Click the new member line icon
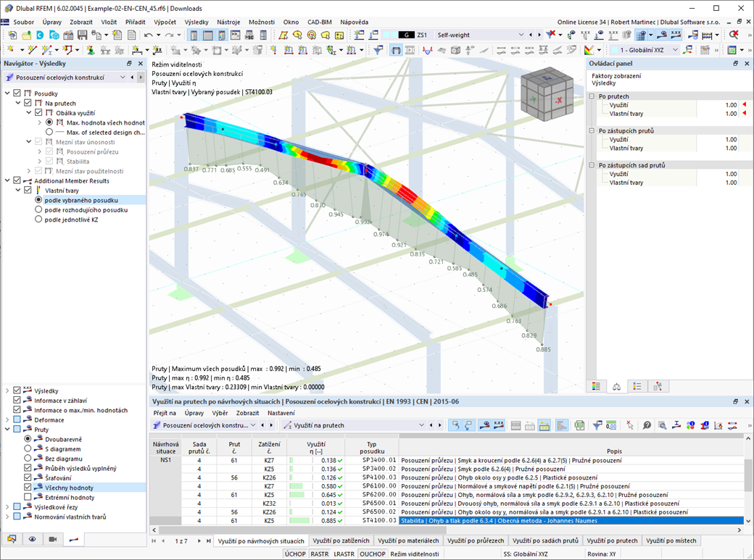This screenshot has width=754, height=560. 32,50
